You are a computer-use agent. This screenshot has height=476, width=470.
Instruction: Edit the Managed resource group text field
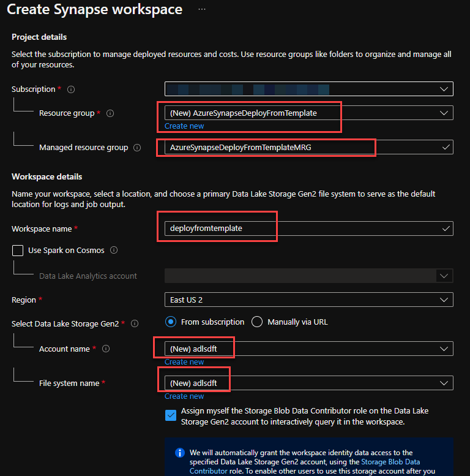point(309,147)
